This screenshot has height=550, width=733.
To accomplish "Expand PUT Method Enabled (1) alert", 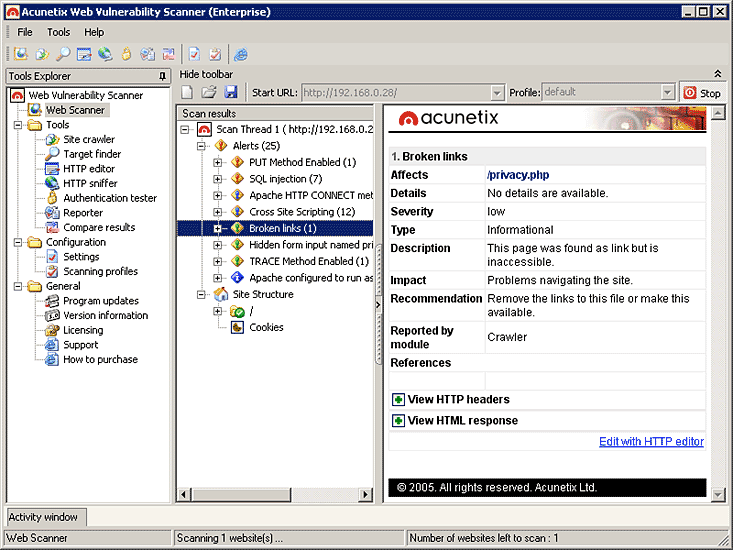I will coord(217,163).
